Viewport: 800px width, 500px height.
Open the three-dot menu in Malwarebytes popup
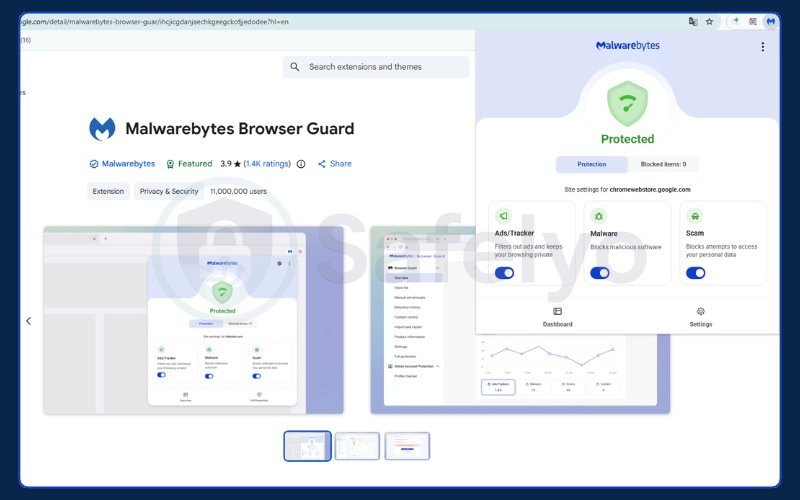[762, 46]
